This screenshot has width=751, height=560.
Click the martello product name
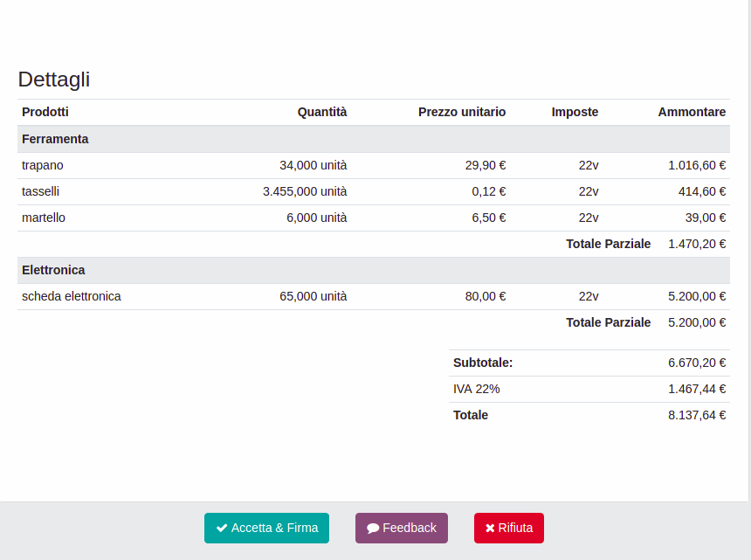pyautogui.click(x=44, y=218)
